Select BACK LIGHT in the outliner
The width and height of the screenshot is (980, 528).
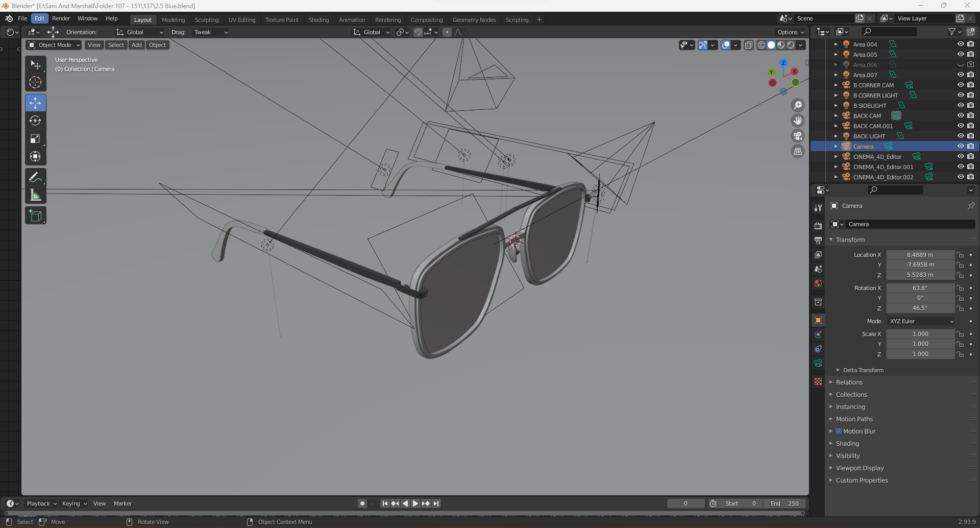tap(869, 136)
